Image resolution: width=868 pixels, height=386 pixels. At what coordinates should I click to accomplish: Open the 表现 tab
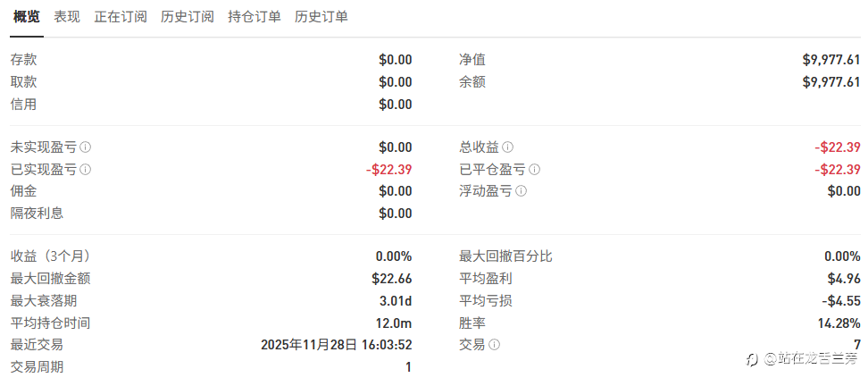tap(67, 17)
